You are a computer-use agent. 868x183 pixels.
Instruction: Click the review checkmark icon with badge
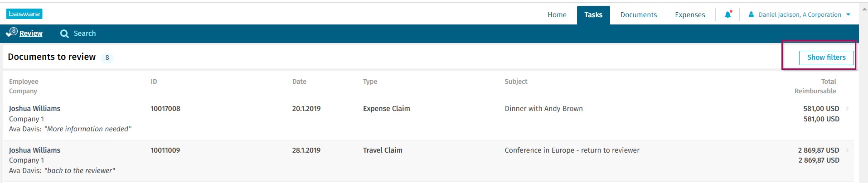click(x=12, y=33)
